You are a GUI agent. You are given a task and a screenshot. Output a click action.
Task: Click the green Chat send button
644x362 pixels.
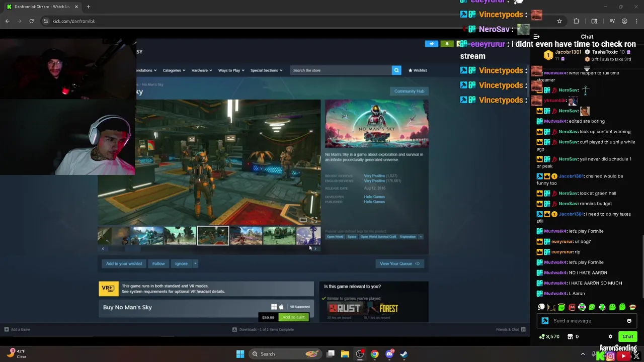click(627, 336)
